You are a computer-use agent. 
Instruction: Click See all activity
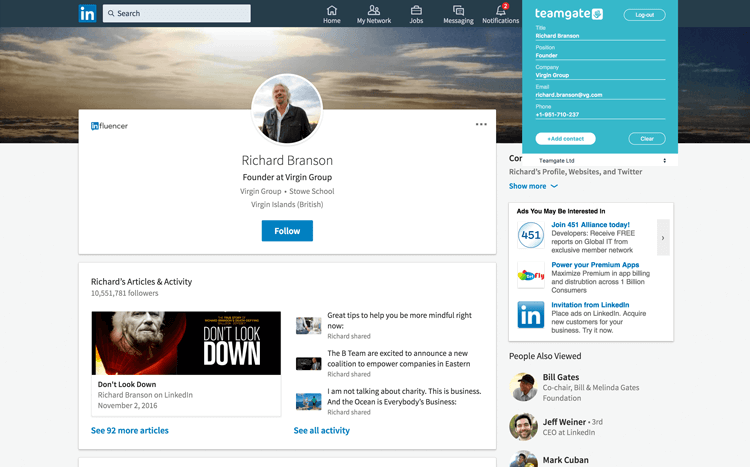(x=321, y=431)
